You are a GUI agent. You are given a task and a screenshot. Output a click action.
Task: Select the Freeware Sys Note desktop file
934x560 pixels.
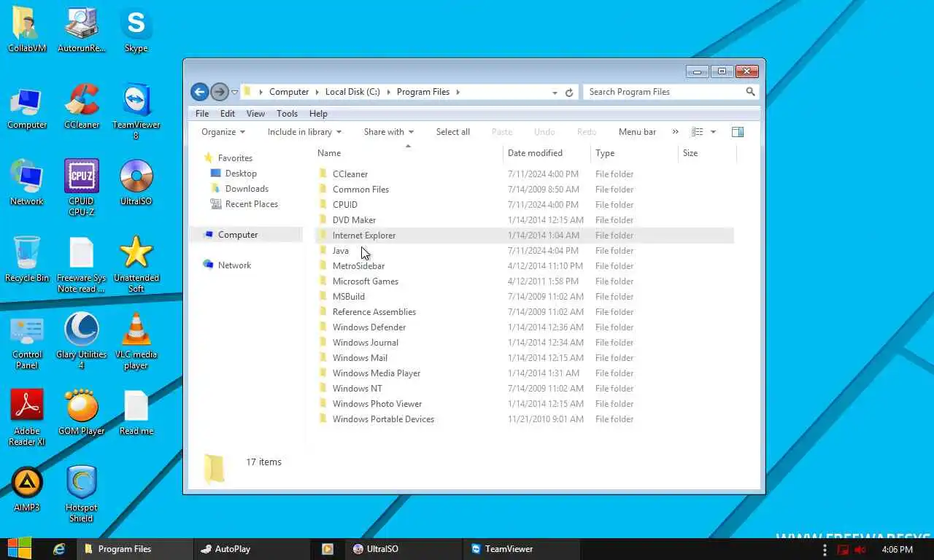coord(82,264)
